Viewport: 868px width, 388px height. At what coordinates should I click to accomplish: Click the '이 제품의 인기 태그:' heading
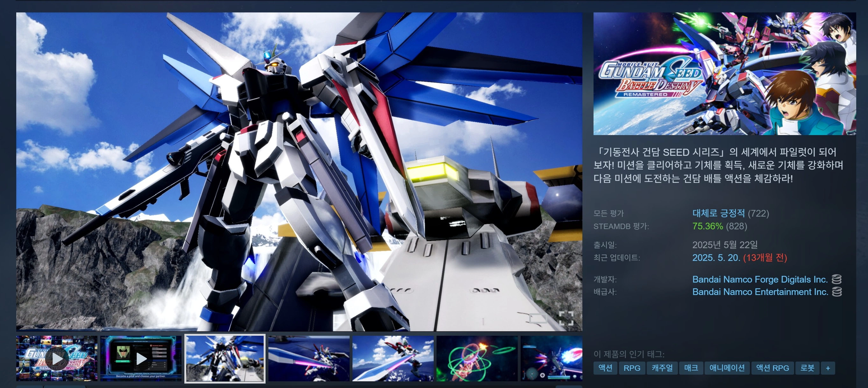click(x=629, y=354)
